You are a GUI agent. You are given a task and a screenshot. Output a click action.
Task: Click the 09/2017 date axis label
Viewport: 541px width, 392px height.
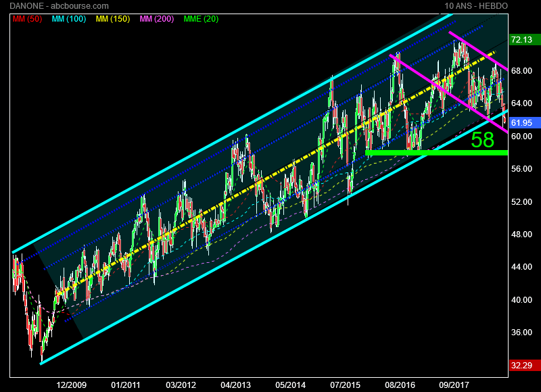(454, 385)
